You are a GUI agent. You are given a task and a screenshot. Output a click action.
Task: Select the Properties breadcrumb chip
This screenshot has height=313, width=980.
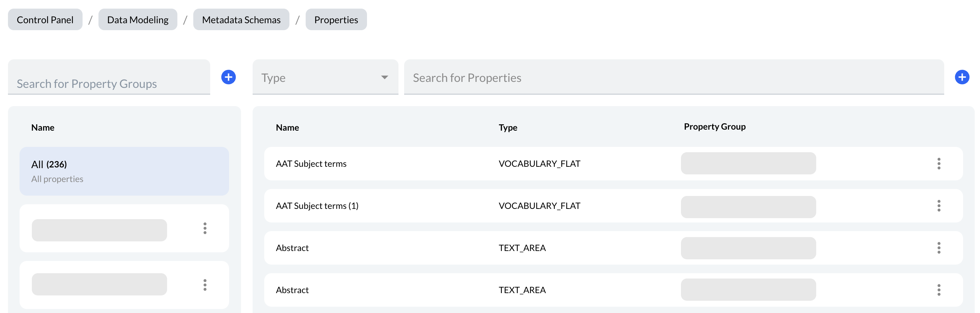[x=336, y=19]
